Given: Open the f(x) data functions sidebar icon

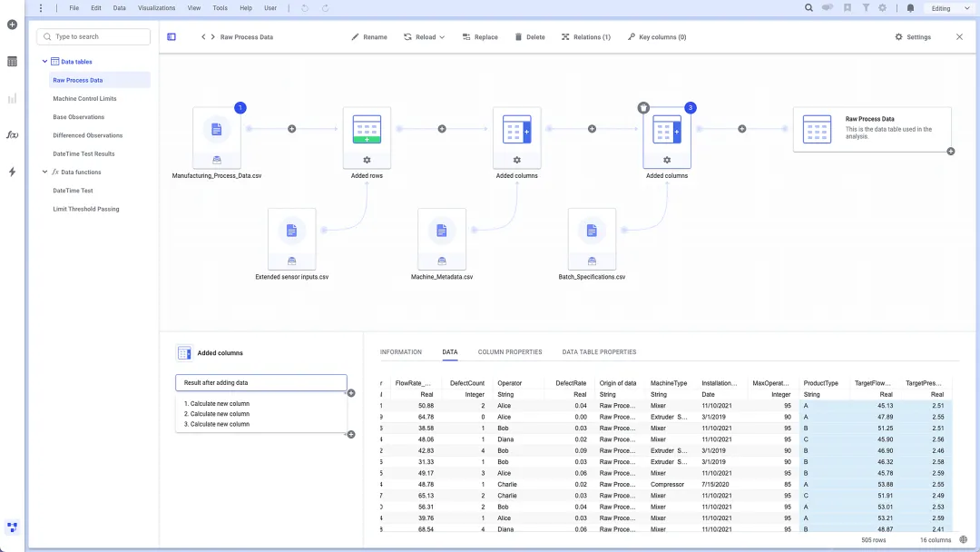Looking at the screenshot, I should click(x=12, y=135).
